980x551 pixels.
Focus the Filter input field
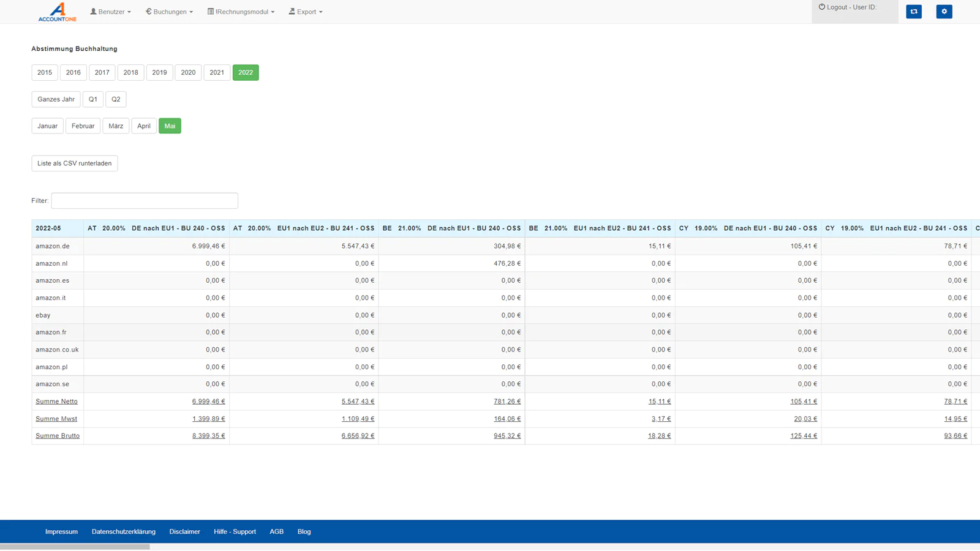click(x=145, y=201)
